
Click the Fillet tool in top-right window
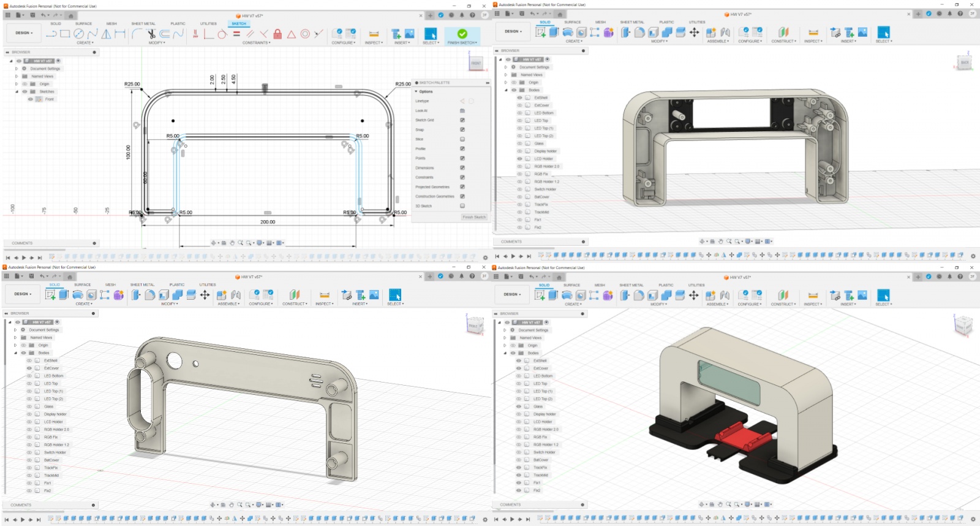[639, 32]
